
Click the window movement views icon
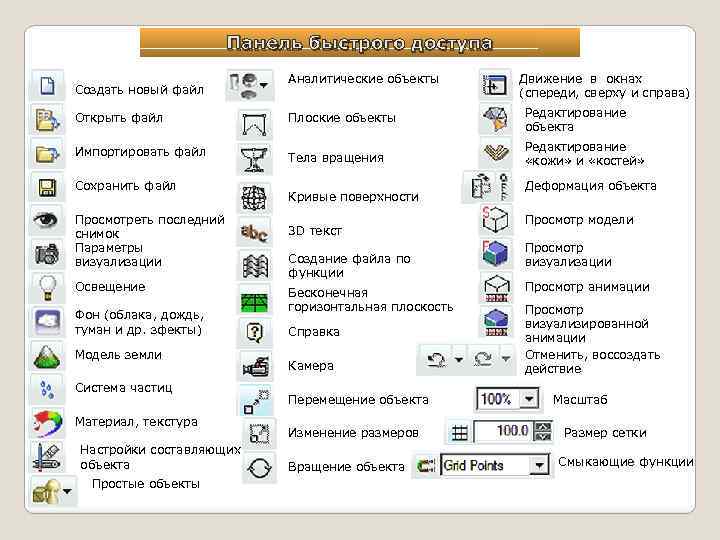pyautogui.click(x=495, y=85)
